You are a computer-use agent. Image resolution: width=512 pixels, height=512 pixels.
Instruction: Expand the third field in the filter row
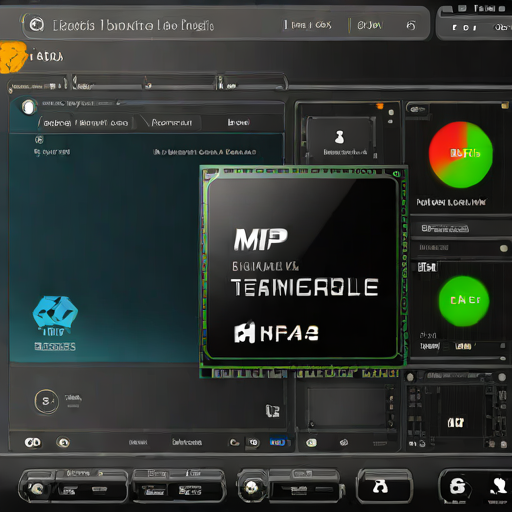[x=252, y=83]
